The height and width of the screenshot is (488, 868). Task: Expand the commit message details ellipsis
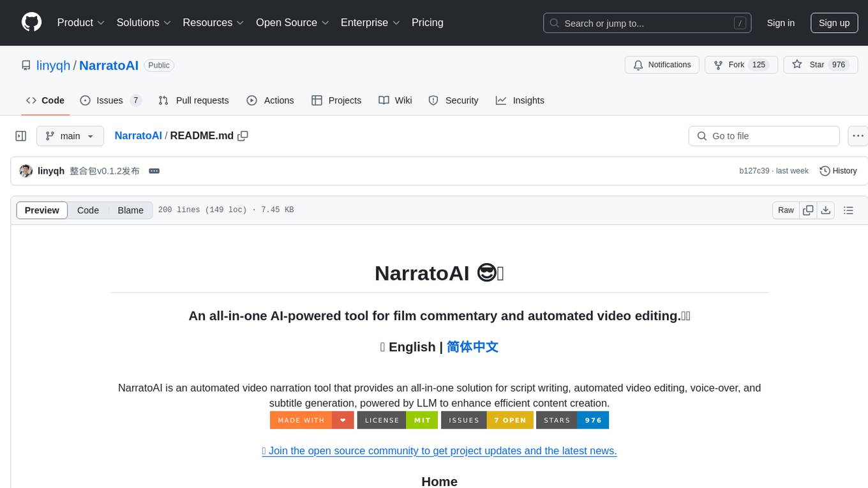tap(154, 171)
